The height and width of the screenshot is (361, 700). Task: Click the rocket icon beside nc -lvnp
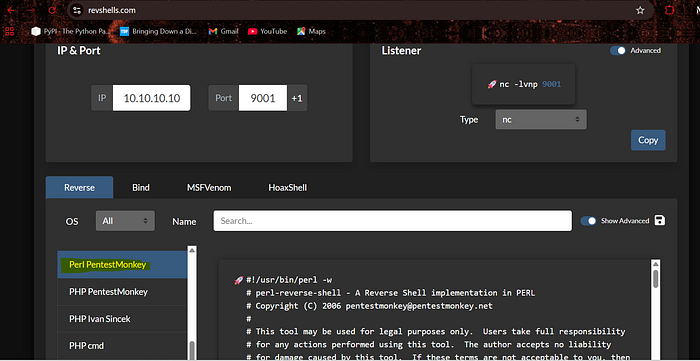point(492,84)
